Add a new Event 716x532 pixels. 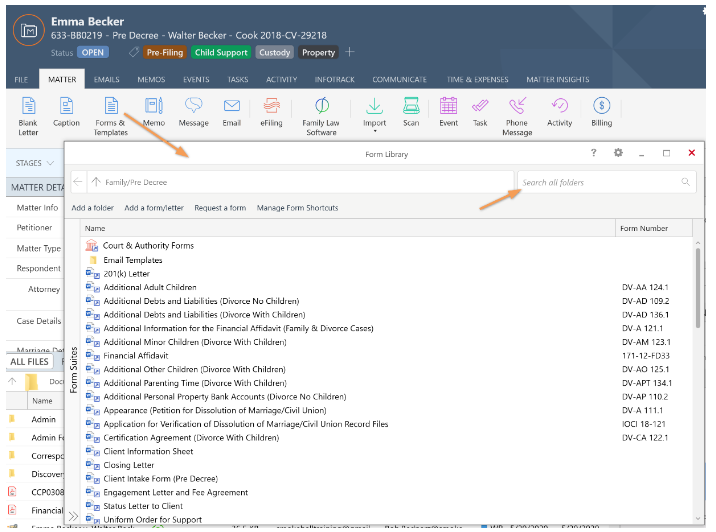pos(448,112)
